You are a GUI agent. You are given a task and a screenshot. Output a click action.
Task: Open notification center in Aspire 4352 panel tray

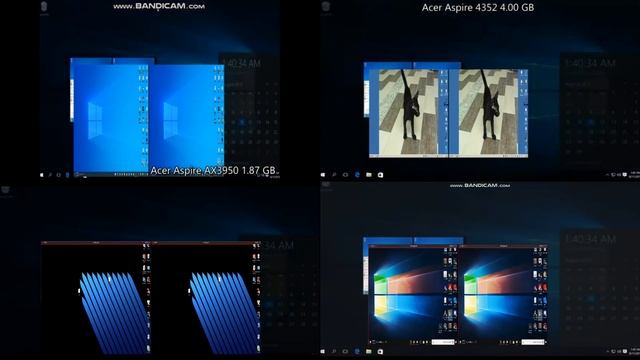pos(625,175)
